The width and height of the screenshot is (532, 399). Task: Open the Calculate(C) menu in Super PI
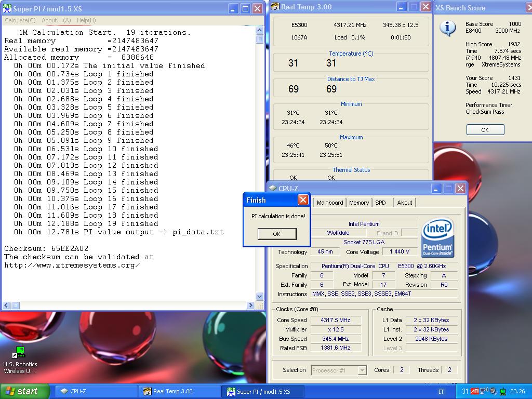[20, 20]
